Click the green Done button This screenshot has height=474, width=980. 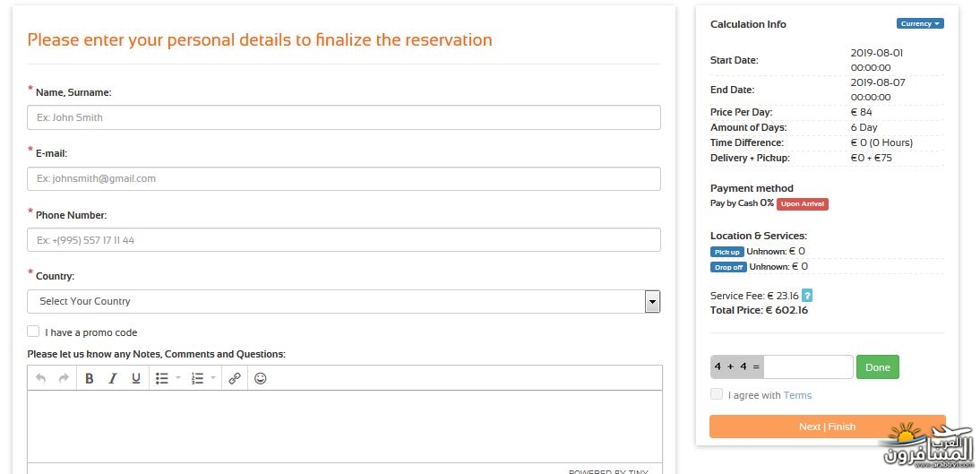click(878, 367)
